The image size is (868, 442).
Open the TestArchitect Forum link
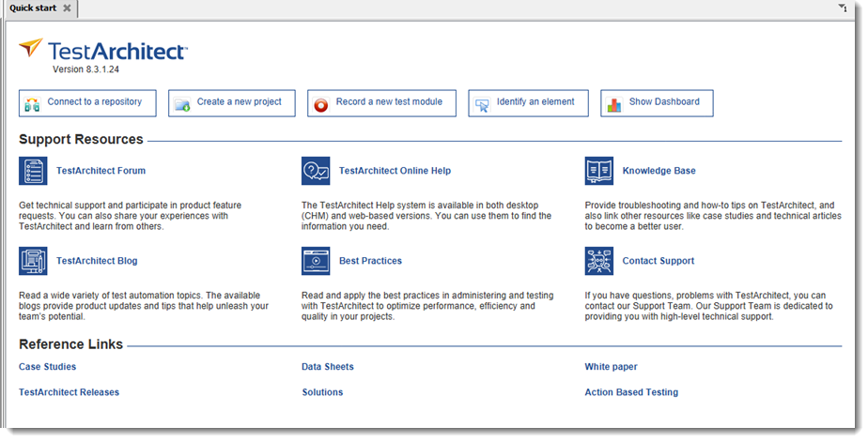[101, 171]
